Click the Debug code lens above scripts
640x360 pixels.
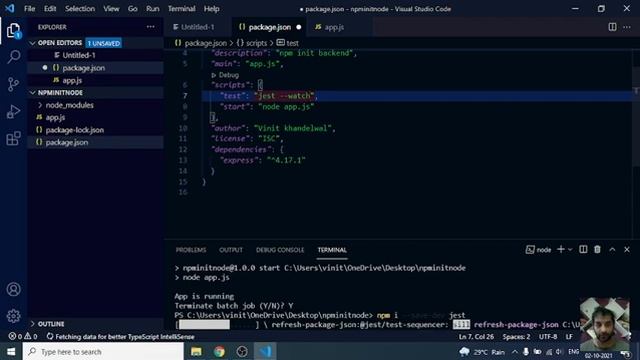click(x=225, y=75)
